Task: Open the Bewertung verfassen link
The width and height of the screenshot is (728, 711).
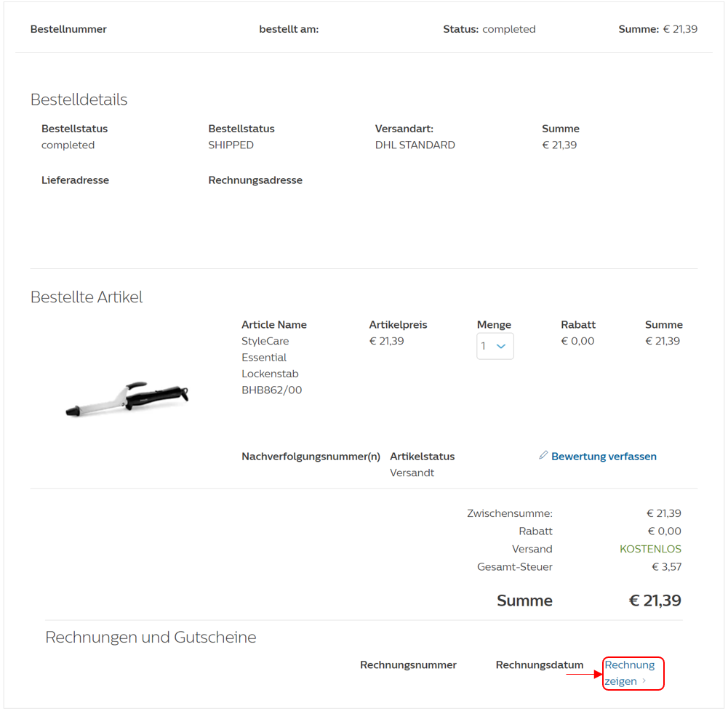Action: coord(604,457)
